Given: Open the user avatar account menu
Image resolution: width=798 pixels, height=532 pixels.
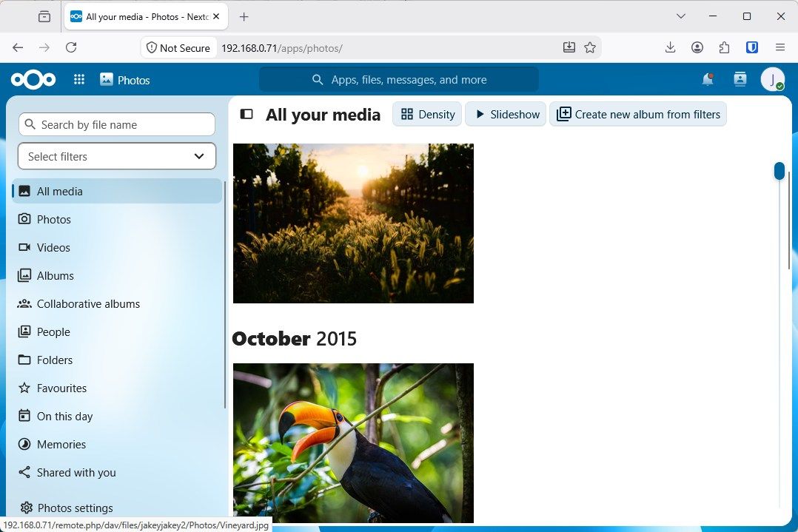Looking at the screenshot, I should [x=773, y=79].
